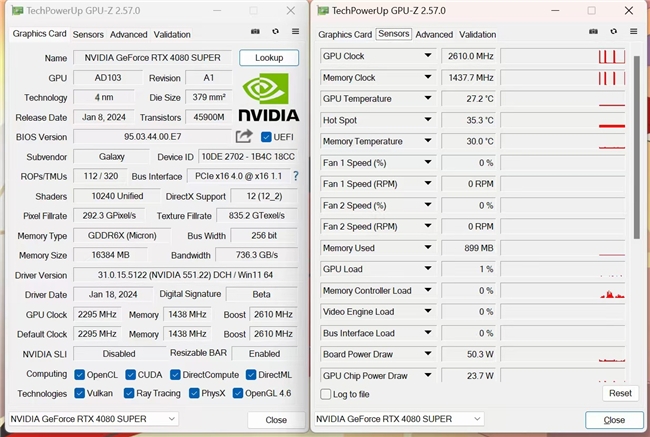Click Close button in Sensors window

(x=614, y=420)
